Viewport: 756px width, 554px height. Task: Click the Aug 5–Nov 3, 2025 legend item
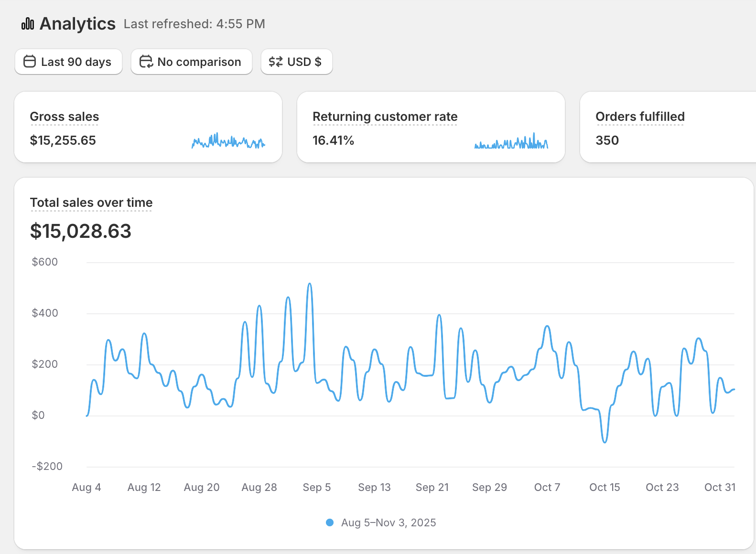[381, 522]
